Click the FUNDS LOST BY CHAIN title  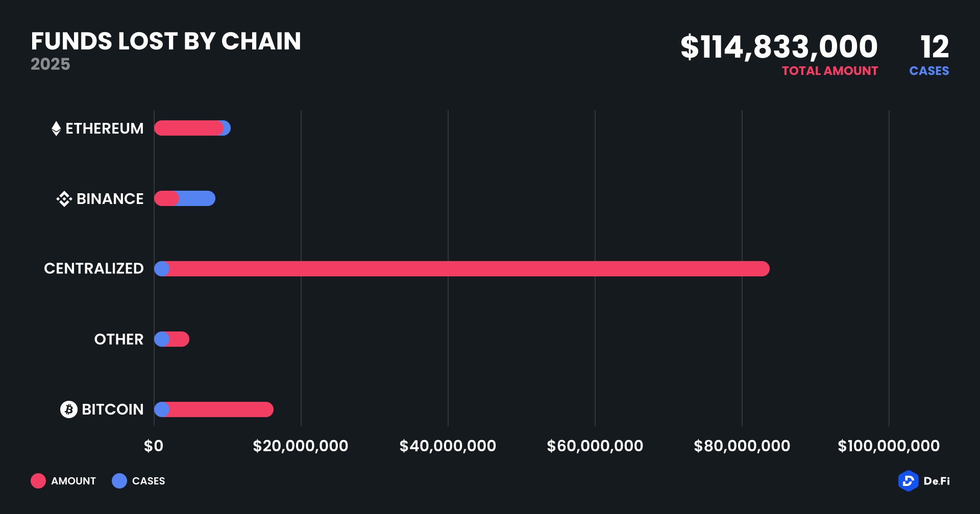166,41
